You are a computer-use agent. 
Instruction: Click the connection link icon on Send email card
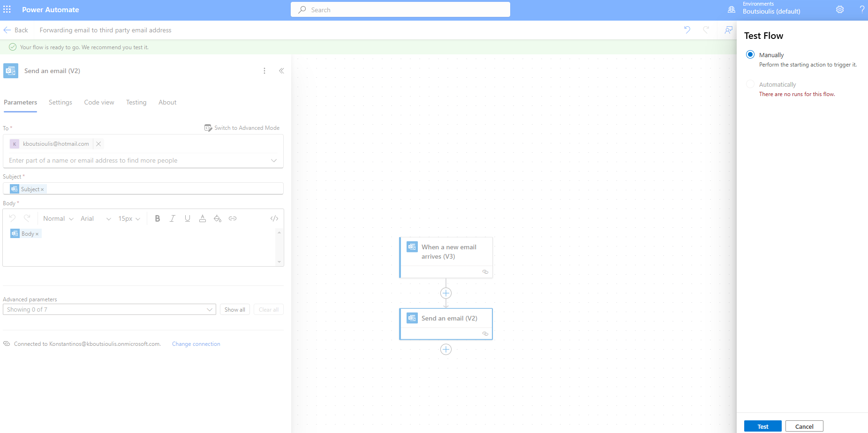coord(485,334)
